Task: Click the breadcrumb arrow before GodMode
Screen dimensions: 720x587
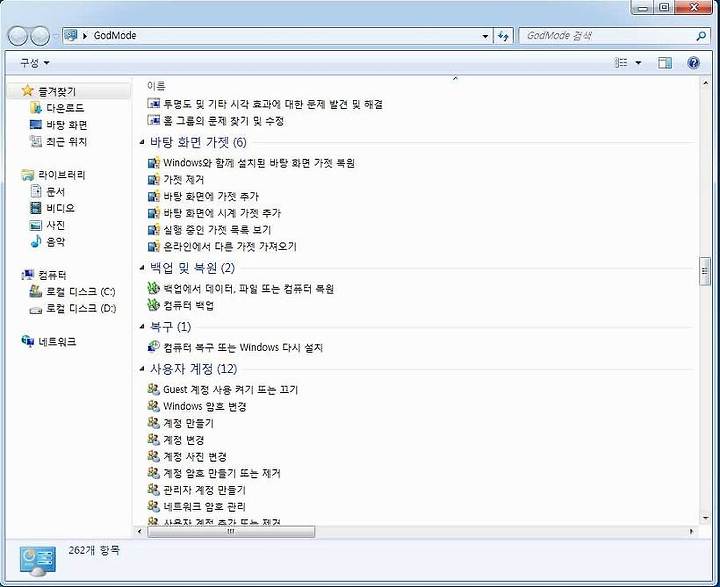Action: [85, 36]
